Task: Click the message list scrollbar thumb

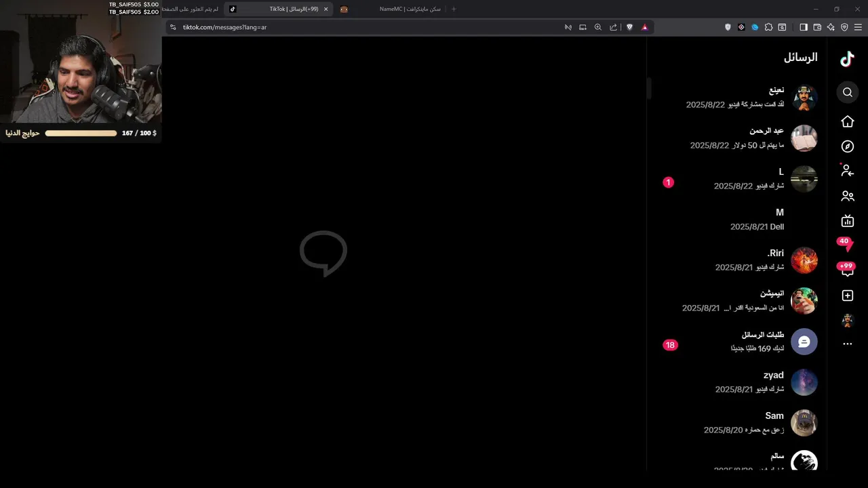Action: pos(649,88)
